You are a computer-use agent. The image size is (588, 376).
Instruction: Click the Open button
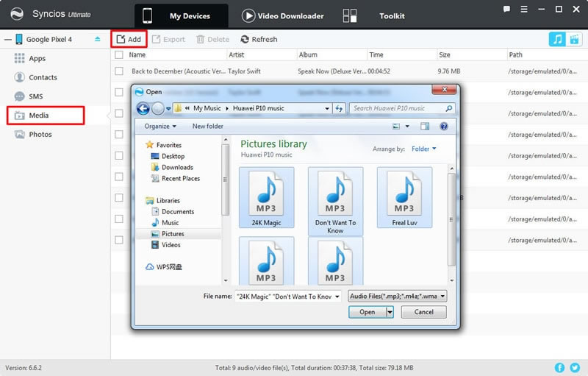coord(367,312)
